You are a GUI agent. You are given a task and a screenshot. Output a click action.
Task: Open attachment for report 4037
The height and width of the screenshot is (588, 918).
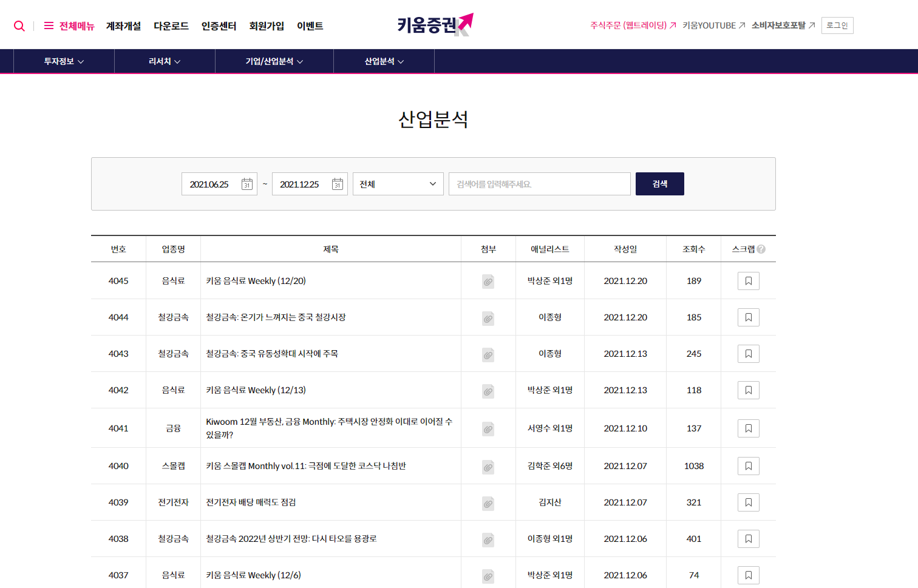point(488,576)
